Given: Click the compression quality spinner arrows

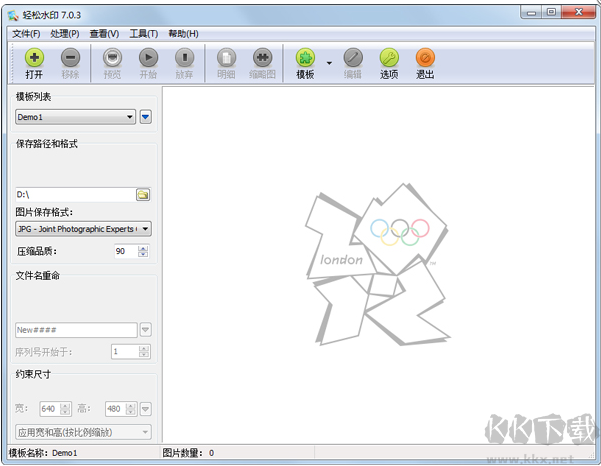Looking at the screenshot, I should click(x=143, y=251).
